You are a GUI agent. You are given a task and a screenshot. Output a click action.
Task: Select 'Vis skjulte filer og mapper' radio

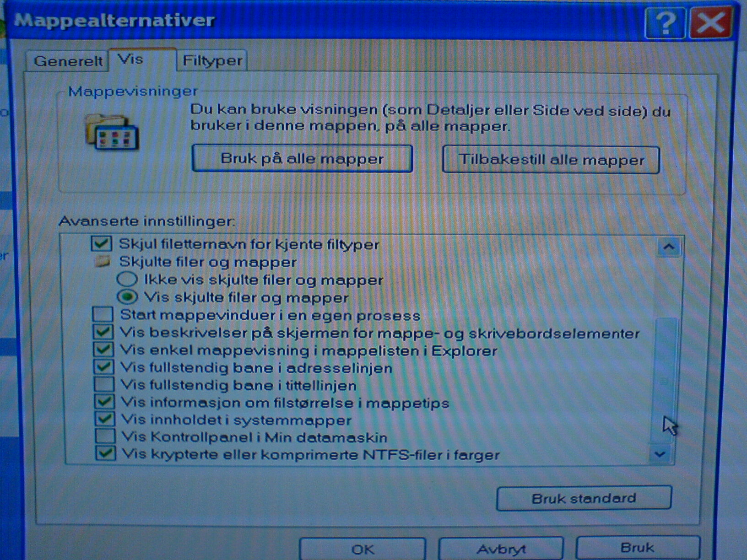tap(127, 297)
